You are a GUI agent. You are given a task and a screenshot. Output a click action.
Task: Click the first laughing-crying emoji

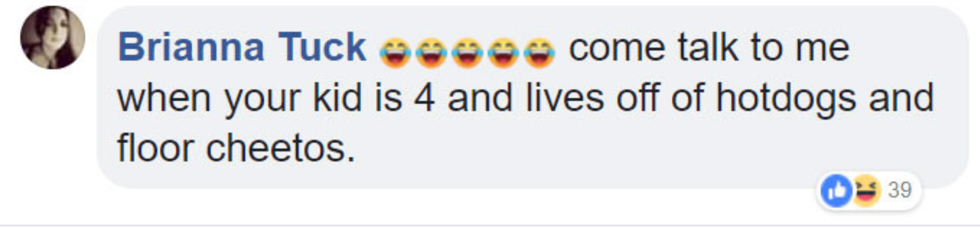[395, 52]
